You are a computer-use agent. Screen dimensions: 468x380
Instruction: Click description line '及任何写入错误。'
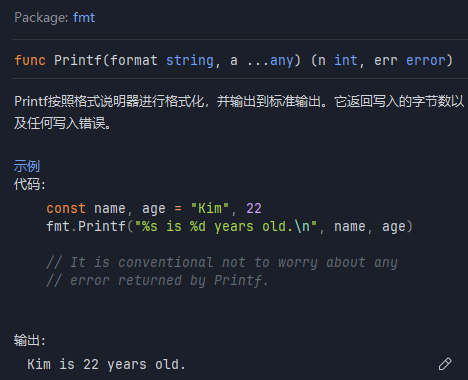pyautogui.click(x=62, y=123)
